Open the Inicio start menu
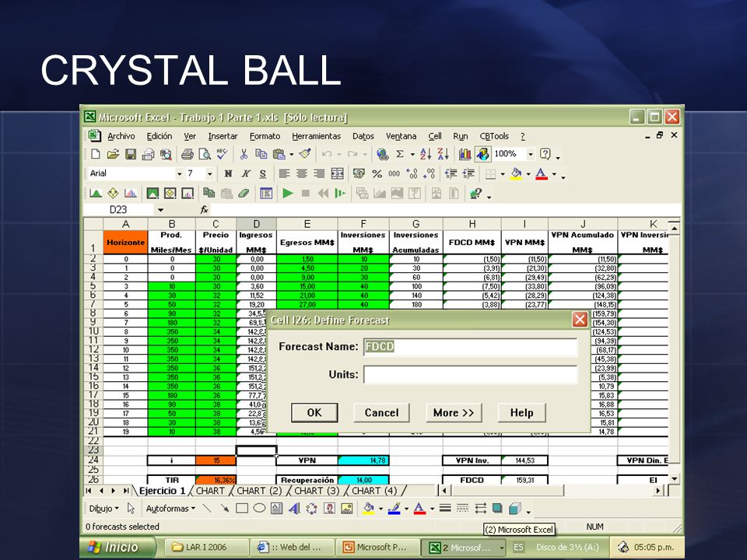The image size is (747, 560). coord(117,548)
